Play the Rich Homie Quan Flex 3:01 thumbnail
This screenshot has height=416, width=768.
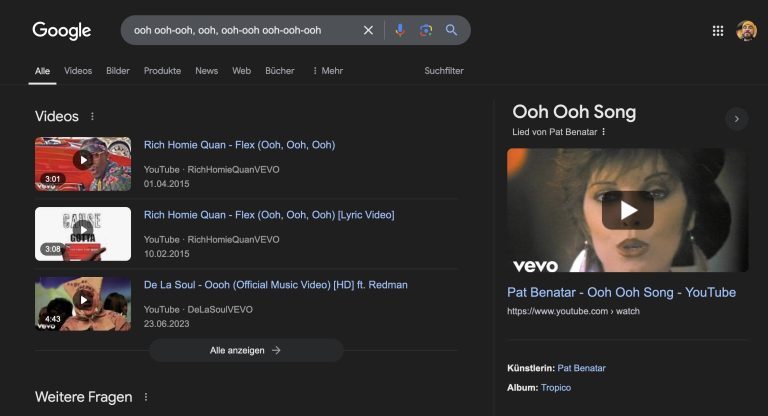click(x=83, y=164)
